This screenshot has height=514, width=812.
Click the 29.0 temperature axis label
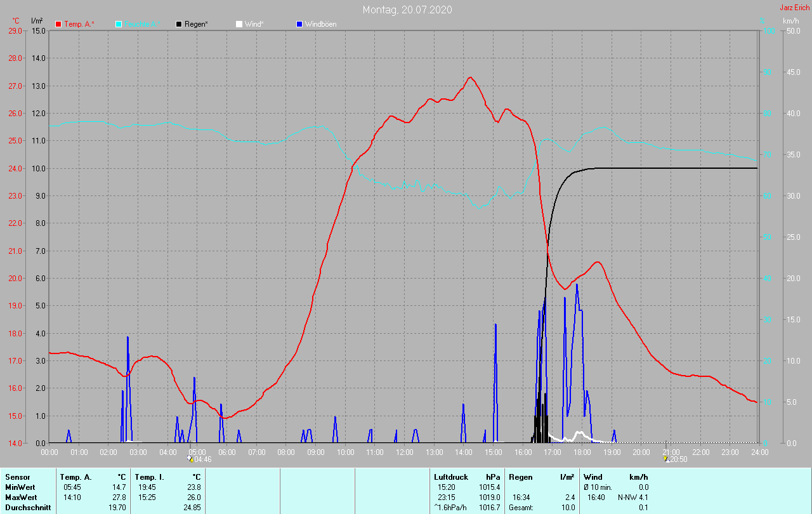coord(16,30)
